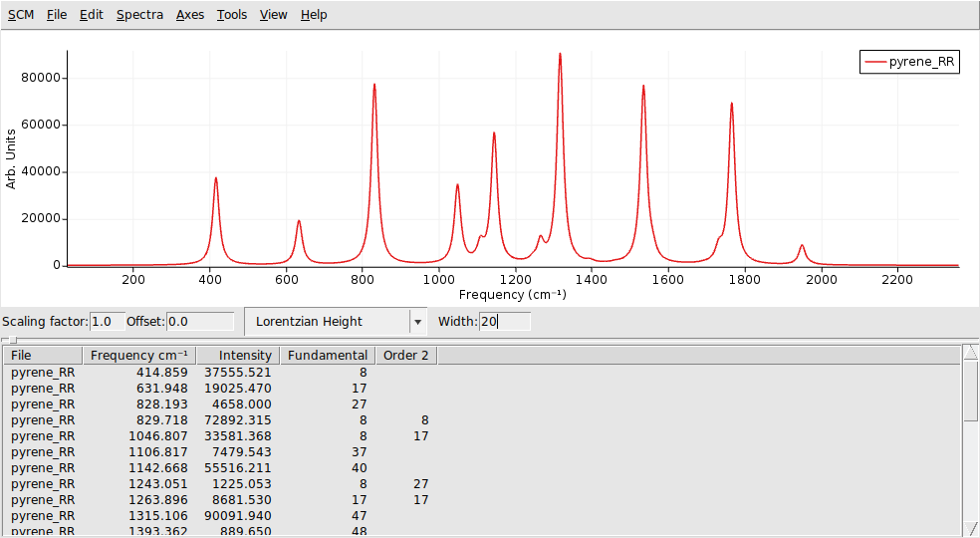Open the SCM menu
Image resolution: width=980 pixels, height=538 pixels.
[20, 15]
